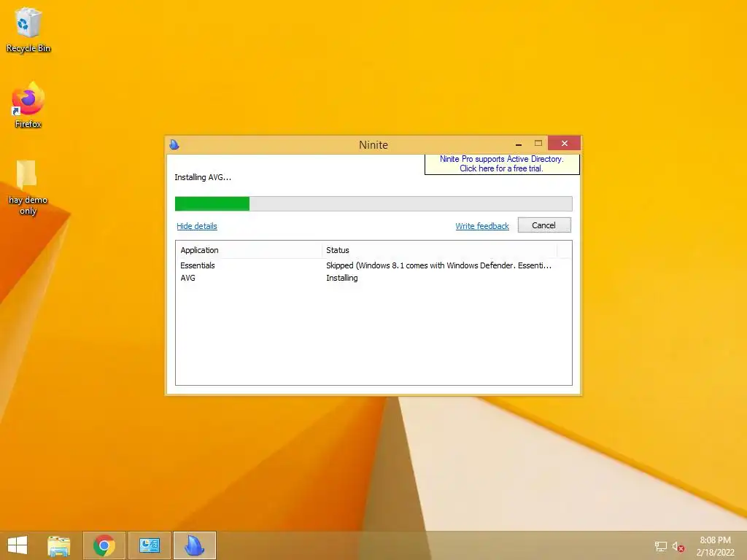This screenshot has width=747, height=560.
Task: Click the Ninite icon in title bar
Action: point(174,144)
